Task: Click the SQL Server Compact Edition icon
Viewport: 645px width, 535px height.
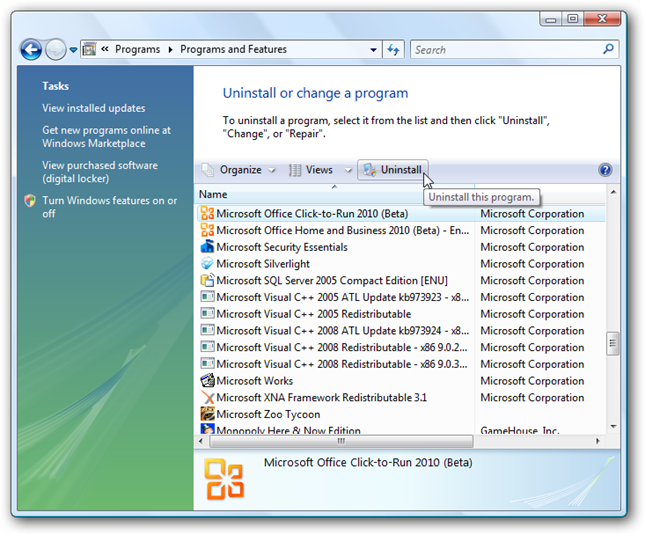Action: pyautogui.click(x=207, y=280)
